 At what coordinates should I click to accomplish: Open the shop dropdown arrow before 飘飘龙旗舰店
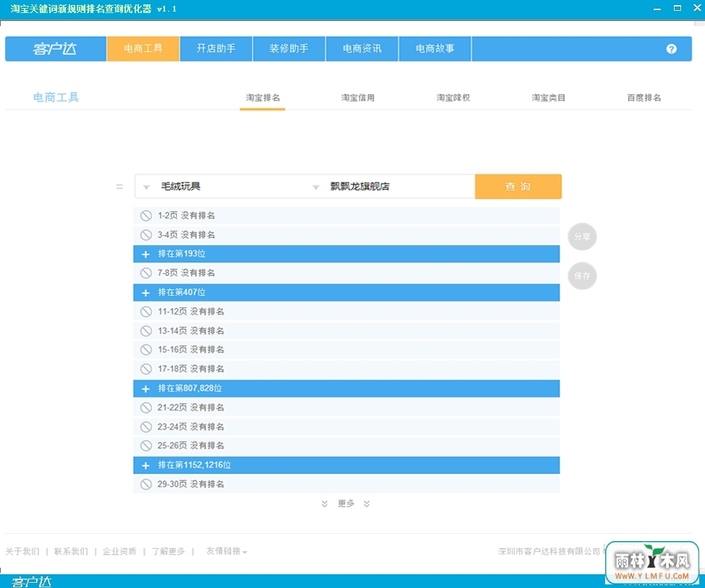point(316,187)
